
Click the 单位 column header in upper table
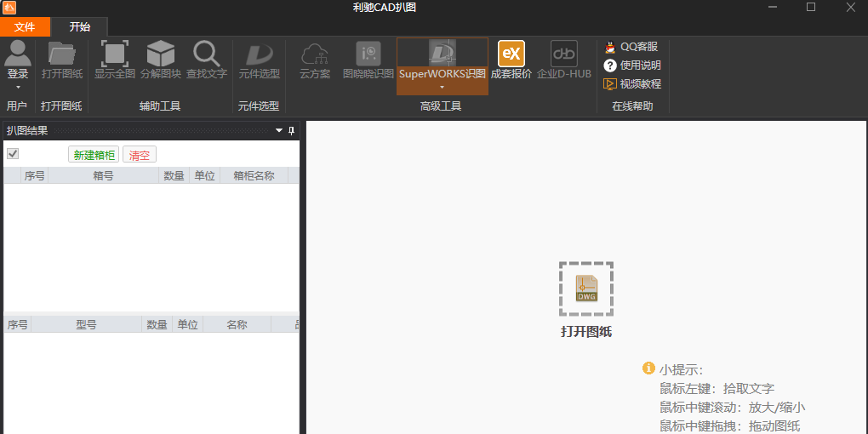205,176
